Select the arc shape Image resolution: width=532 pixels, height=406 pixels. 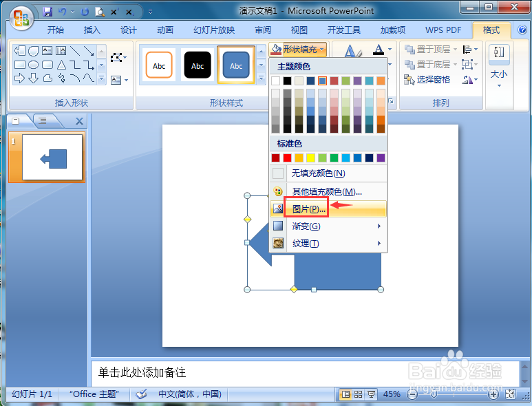74,78
